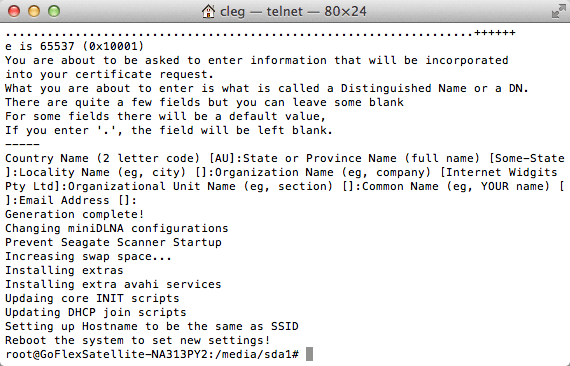Viewport: 570px width, 366px height.
Task: Click the 'e is 65537 (0x10001)' line
Action: click(x=75, y=46)
